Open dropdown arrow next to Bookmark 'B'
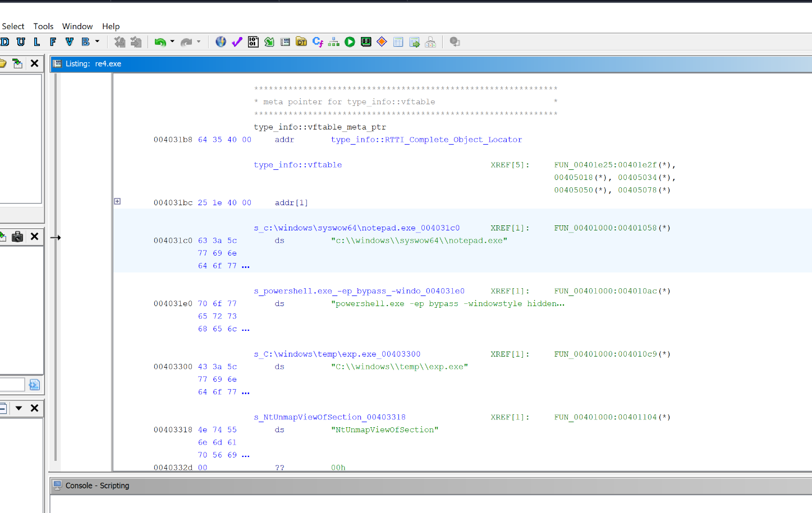This screenshot has height=513, width=812. click(97, 41)
